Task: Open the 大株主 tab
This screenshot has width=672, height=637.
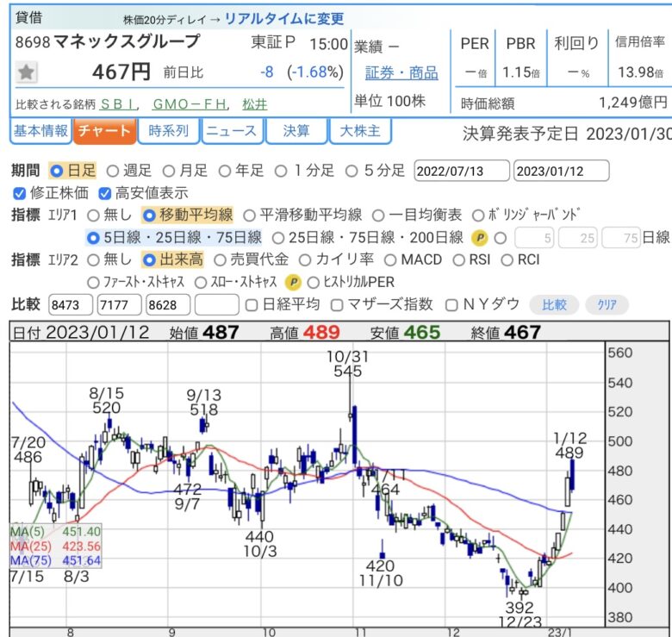Action: [x=360, y=131]
